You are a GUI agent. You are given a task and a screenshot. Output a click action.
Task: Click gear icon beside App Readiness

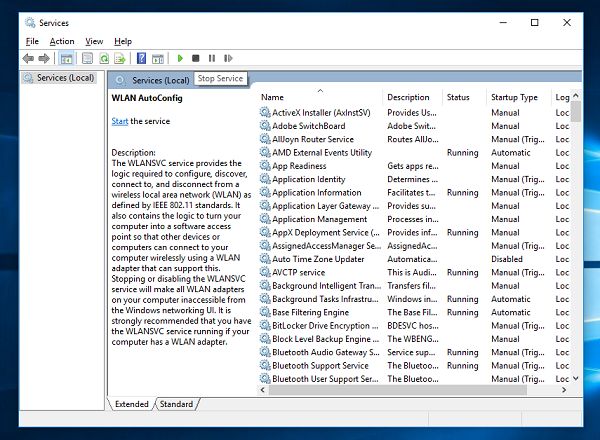(265, 166)
